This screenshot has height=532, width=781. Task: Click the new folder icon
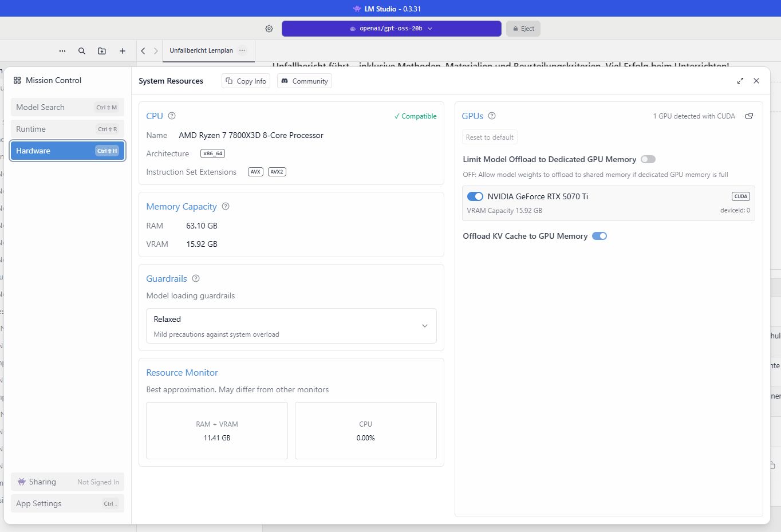click(x=102, y=51)
